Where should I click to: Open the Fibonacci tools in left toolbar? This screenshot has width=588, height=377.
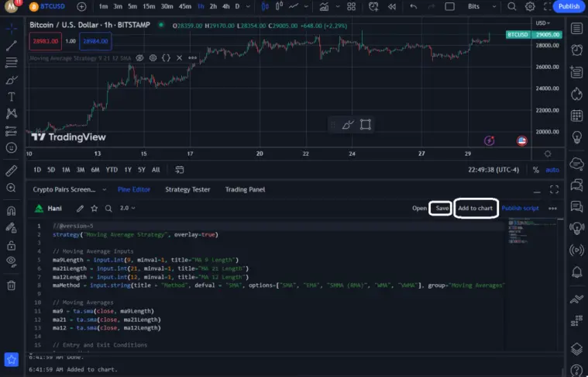[12, 62]
